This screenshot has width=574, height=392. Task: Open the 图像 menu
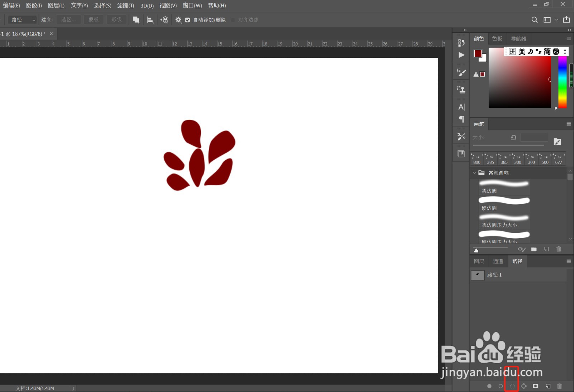pyautogui.click(x=34, y=5)
